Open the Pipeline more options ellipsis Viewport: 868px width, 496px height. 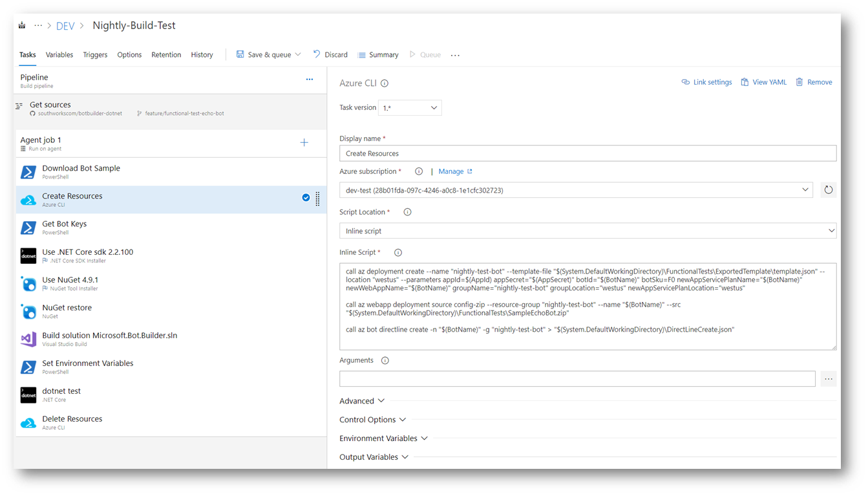(310, 80)
